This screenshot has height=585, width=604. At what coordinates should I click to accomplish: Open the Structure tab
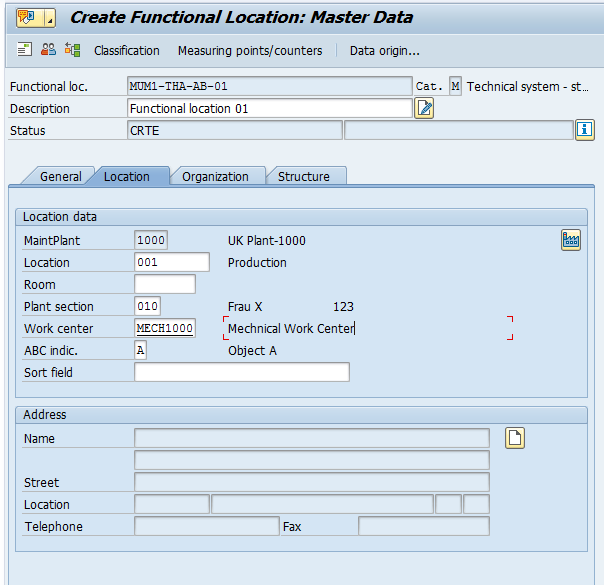tap(304, 177)
